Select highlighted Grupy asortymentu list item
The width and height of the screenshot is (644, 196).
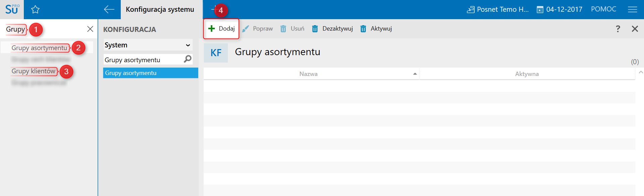coord(150,73)
